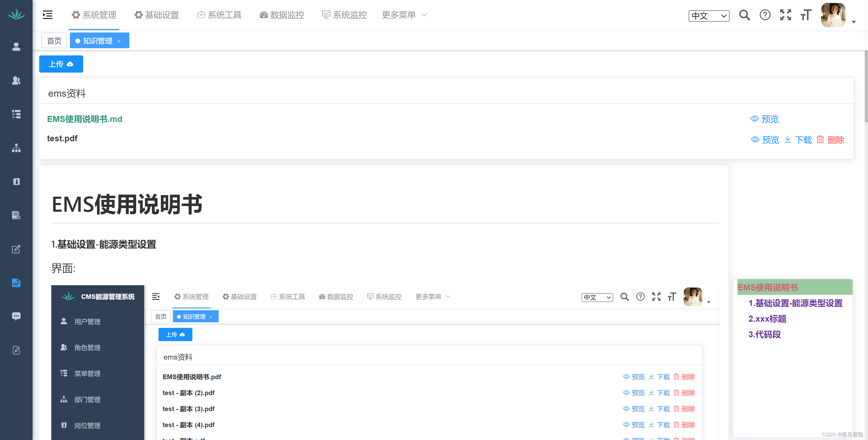Switch to the 首页 tab

[x=54, y=41]
